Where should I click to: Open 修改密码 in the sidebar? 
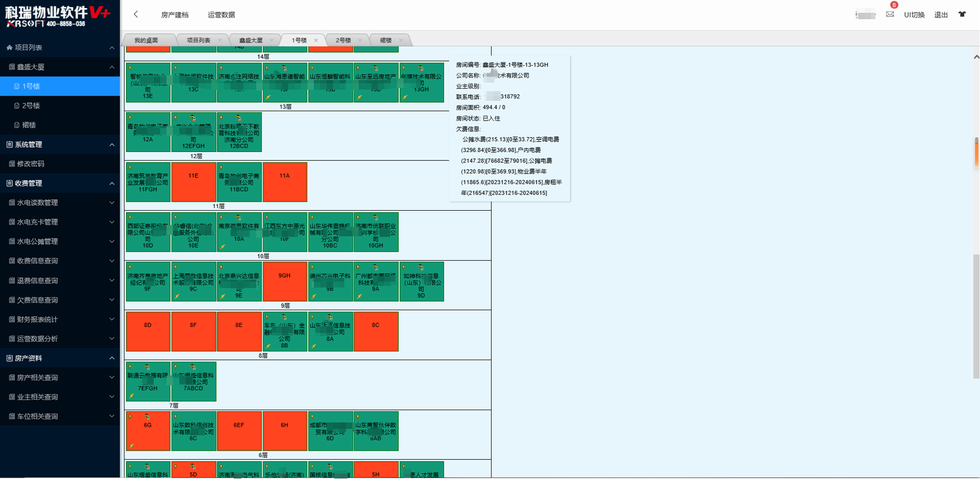coord(60,164)
